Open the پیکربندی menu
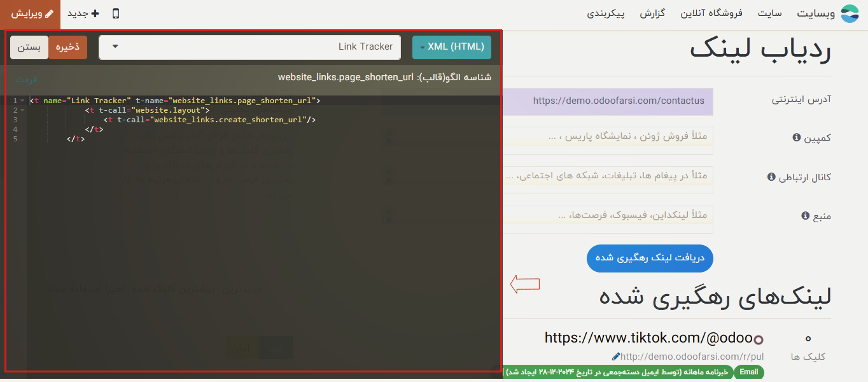Screen dimensions: 868x382 pos(606,13)
